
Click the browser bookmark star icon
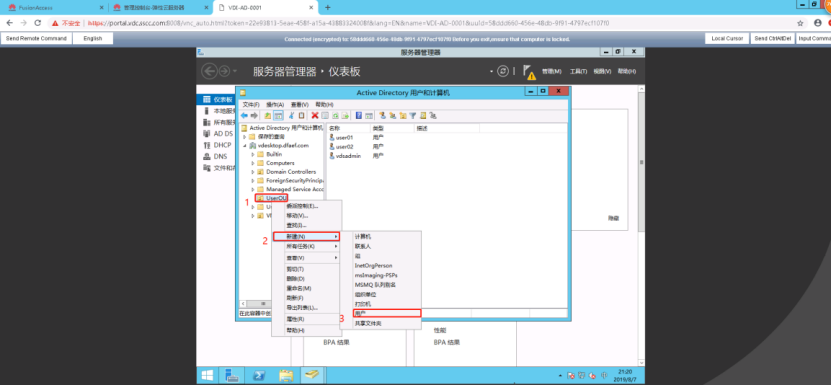coord(800,23)
